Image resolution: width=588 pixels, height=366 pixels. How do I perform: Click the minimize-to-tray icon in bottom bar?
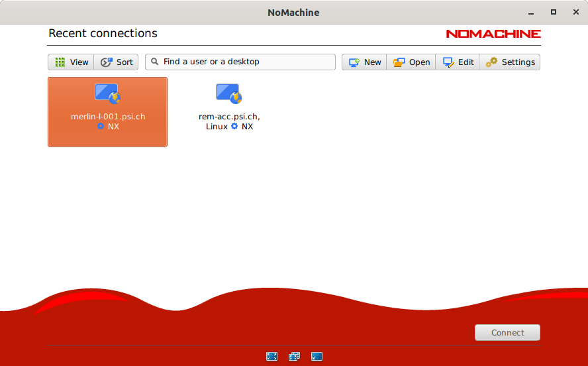[x=317, y=356]
